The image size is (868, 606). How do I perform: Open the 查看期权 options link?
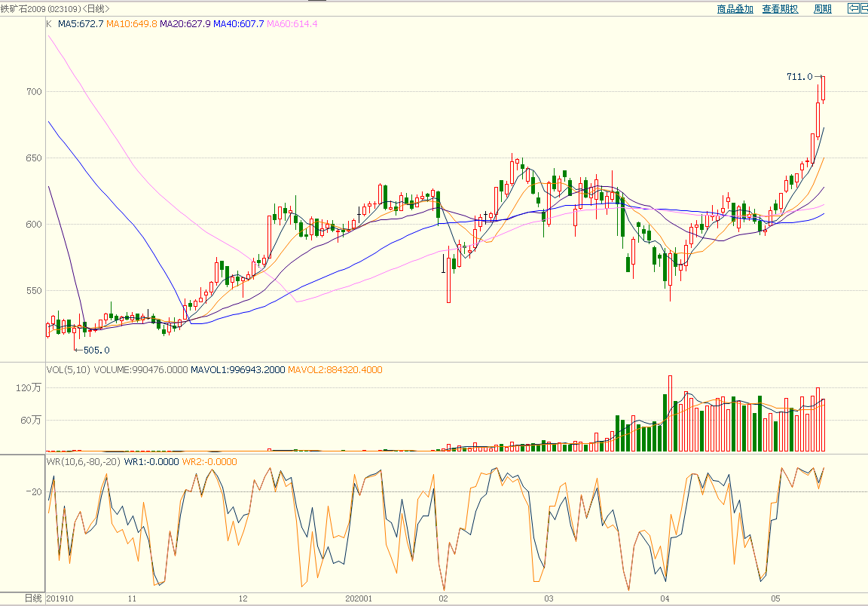pyautogui.click(x=780, y=9)
